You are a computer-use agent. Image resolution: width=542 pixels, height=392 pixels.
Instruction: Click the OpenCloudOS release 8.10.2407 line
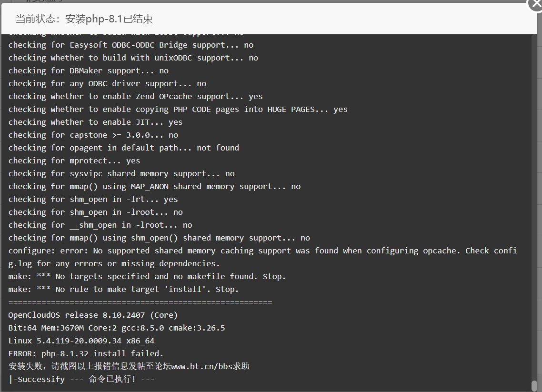pyautogui.click(x=93, y=315)
